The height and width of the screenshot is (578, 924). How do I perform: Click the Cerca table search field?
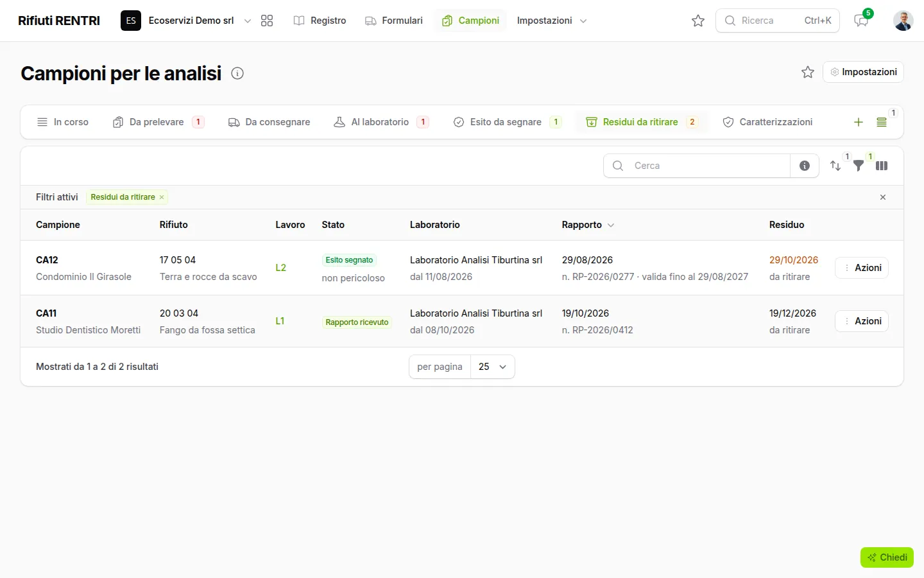697,166
